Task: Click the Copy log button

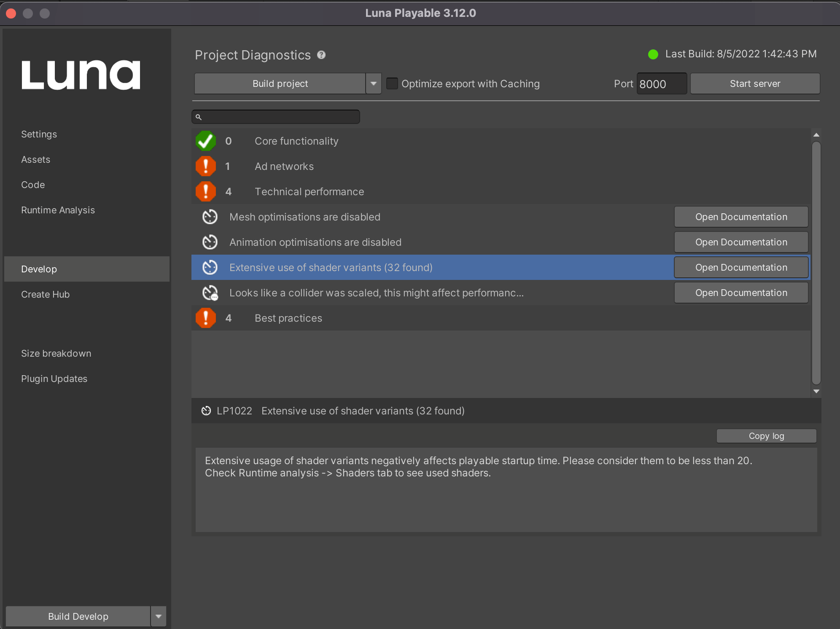Action: [766, 436]
